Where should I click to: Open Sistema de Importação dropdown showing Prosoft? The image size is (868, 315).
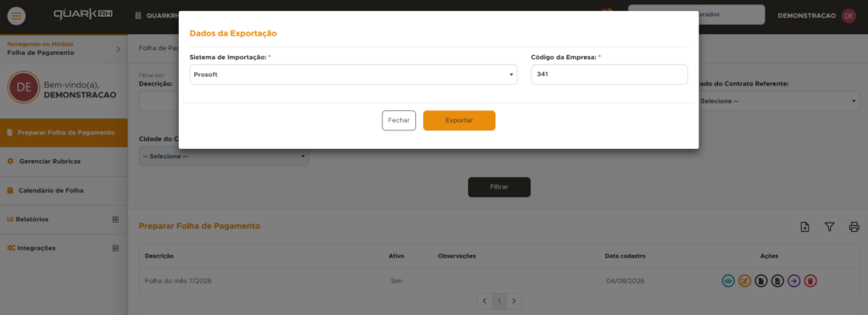(353, 75)
